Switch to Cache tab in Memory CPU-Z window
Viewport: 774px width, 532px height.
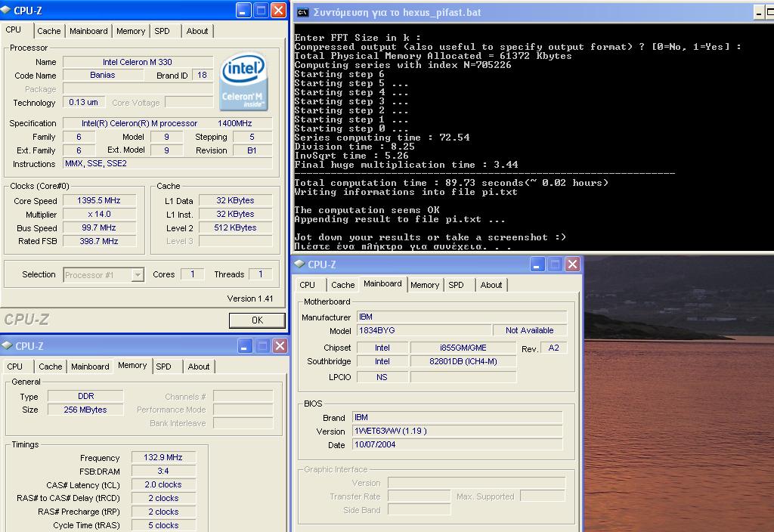(x=51, y=367)
